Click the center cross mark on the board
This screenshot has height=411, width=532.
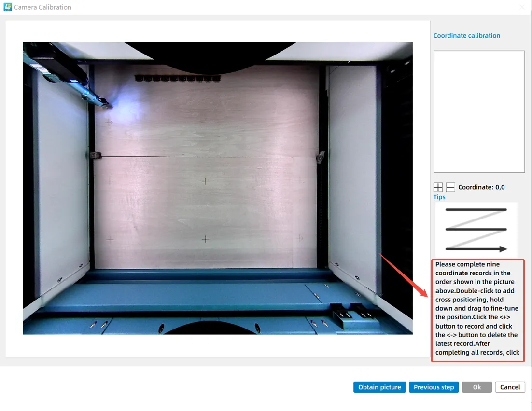(206, 181)
